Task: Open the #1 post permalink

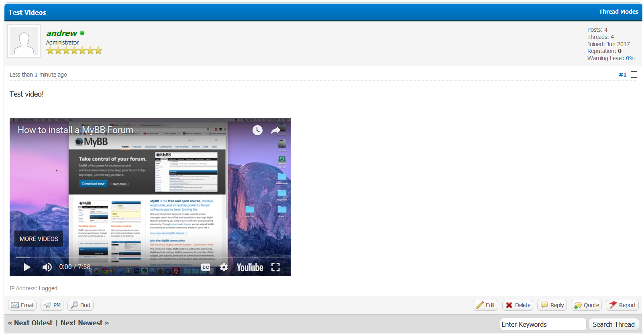Action: (623, 75)
